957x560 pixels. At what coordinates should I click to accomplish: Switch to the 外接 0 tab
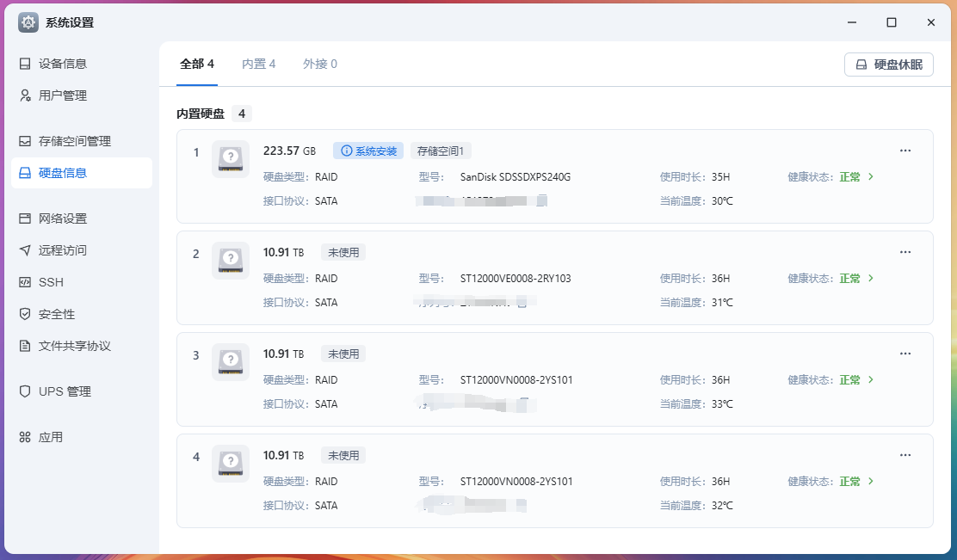point(319,65)
